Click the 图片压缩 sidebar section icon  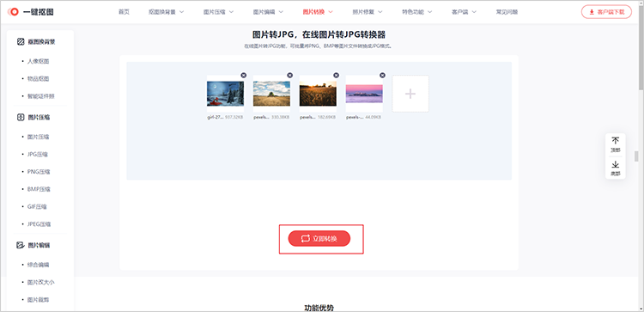coord(21,117)
